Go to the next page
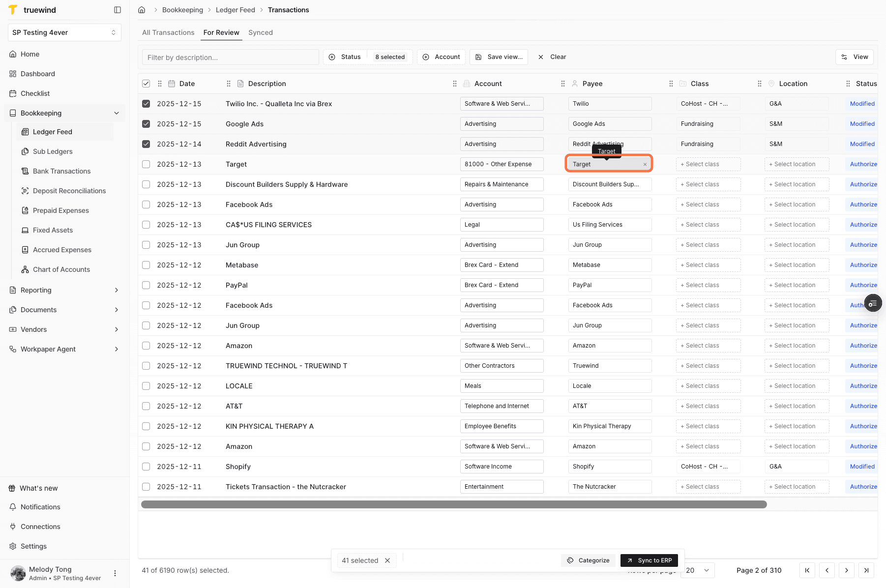The width and height of the screenshot is (886, 588). (x=847, y=570)
